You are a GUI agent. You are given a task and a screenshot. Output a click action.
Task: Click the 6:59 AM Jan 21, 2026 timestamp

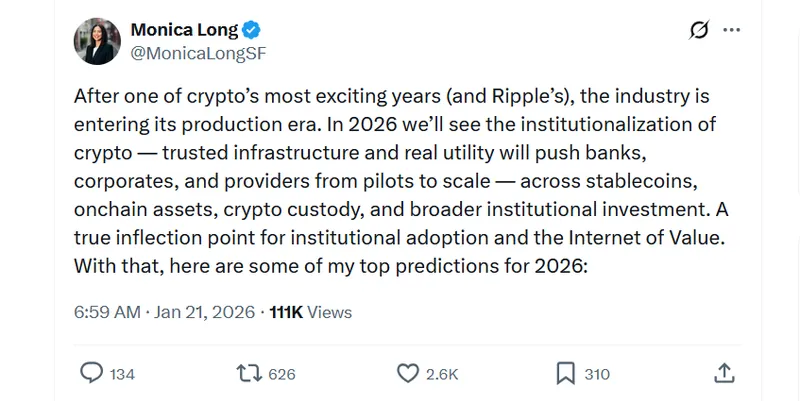164,312
